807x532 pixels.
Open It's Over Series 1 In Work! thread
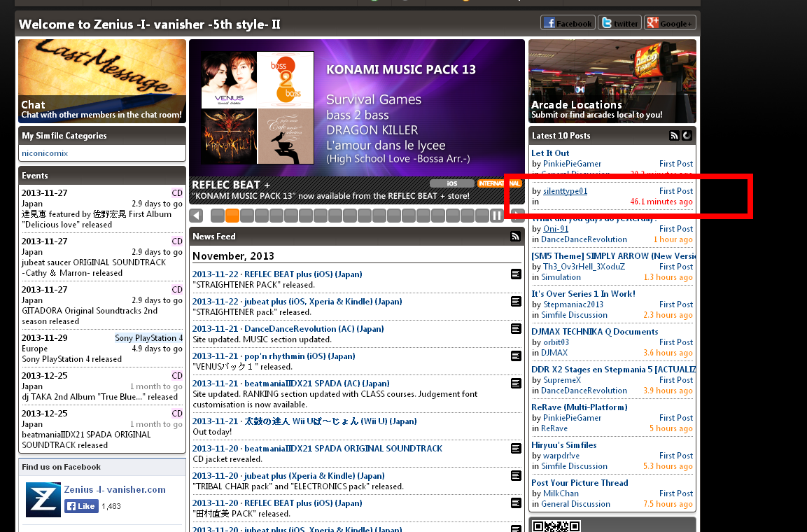583,294
